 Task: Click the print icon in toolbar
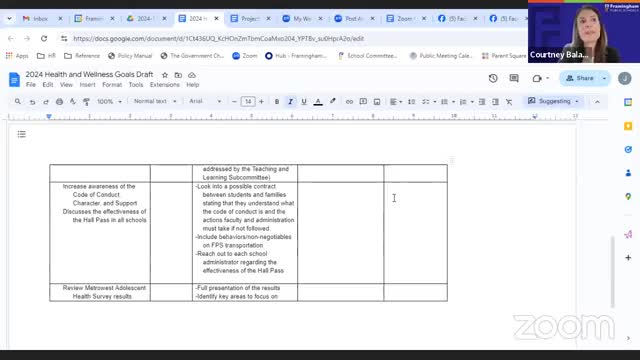click(59, 102)
